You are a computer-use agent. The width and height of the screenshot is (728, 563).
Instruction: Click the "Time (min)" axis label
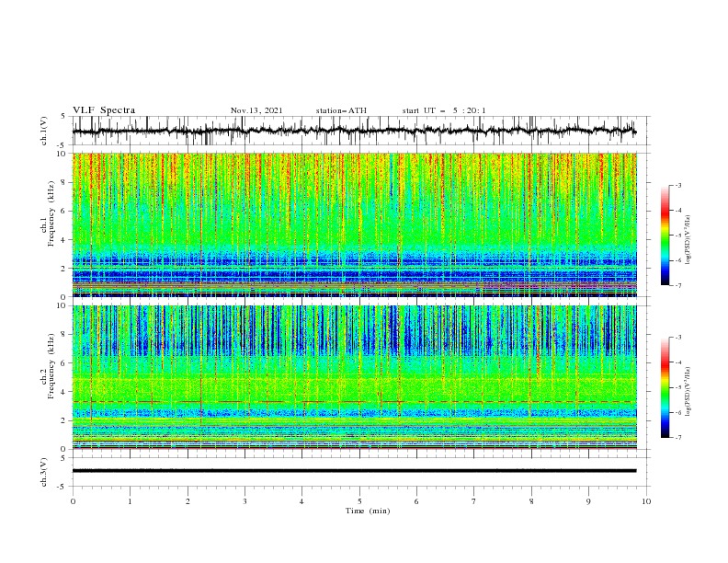tap(368, 511)
